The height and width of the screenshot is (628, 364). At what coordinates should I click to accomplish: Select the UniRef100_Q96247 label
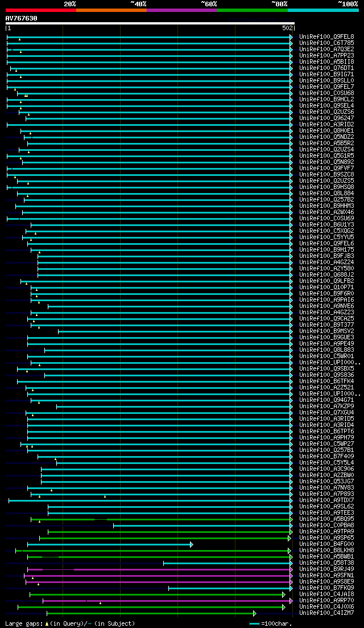(326, 118)
